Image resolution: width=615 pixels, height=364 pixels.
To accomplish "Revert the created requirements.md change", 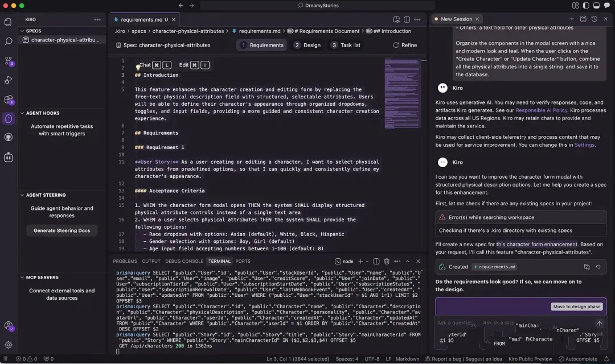I will click(x=598, y=267).
